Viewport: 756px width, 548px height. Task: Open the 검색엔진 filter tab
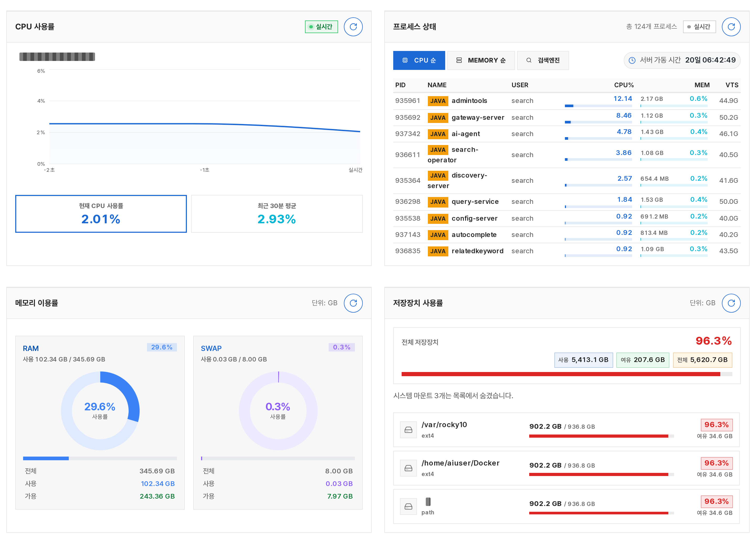coord(543,60)
